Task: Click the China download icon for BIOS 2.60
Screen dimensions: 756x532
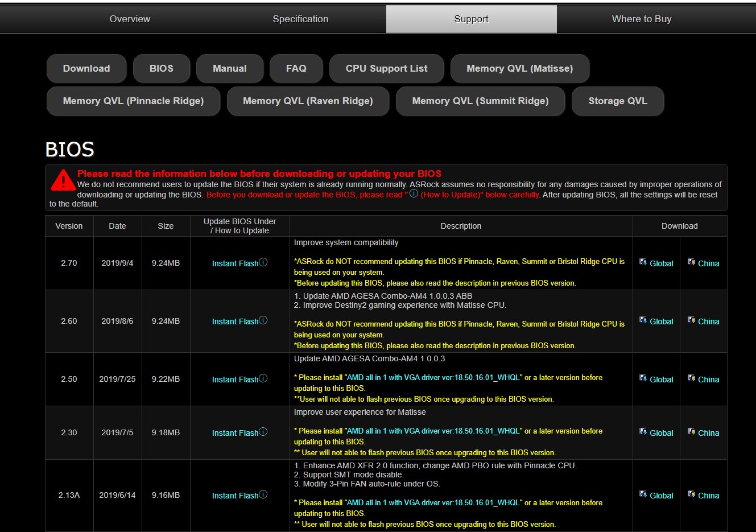Action: coord(691,320)
